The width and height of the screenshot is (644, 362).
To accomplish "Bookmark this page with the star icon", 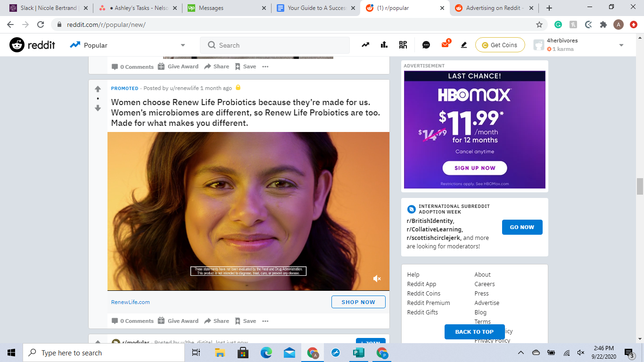I will tap(539, 25).
